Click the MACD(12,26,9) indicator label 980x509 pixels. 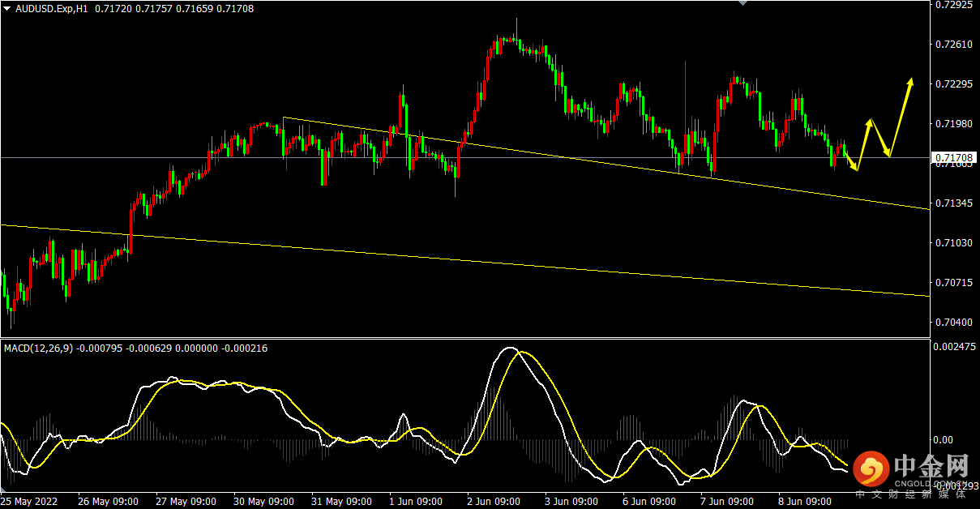39,349
